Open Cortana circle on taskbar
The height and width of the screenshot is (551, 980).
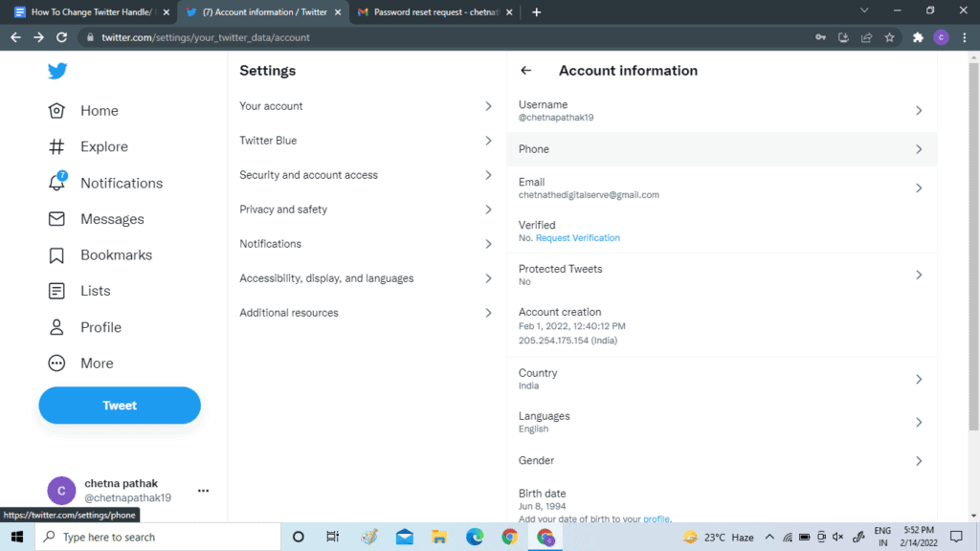tap(299, 537)
